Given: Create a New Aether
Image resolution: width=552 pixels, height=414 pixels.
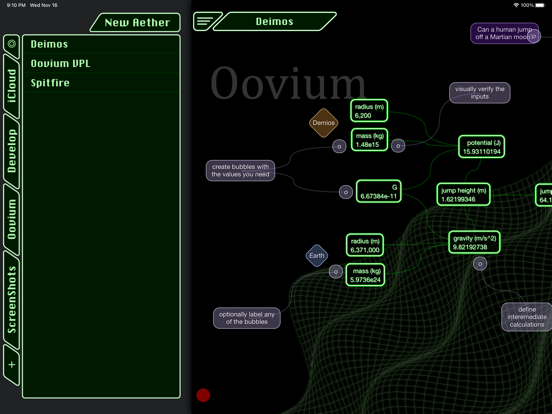Looking at the screenshot, I should [x=137, y=23].
